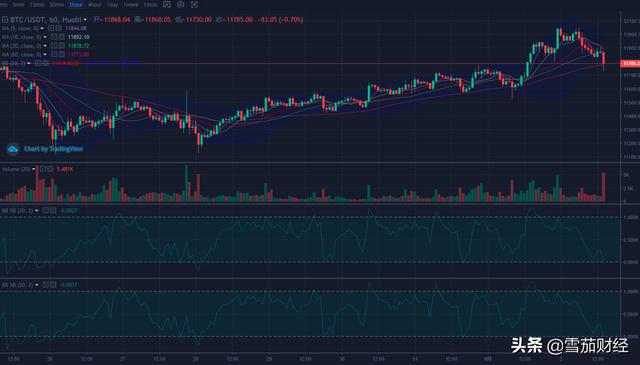This screenshot has height=365, width=640.
Task: Click low price value 11730.00
Action: coord(198,20)
